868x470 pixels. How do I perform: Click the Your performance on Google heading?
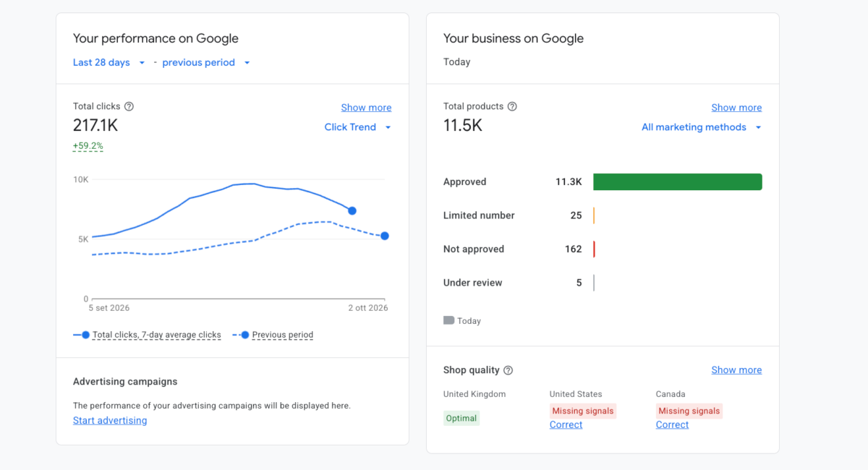156,38
